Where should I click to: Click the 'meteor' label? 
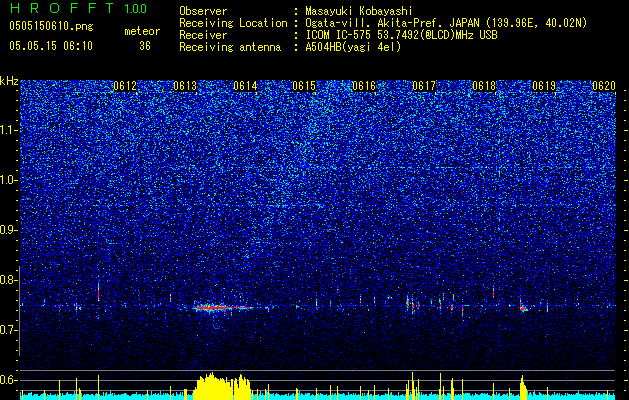(x=142, y=31)
